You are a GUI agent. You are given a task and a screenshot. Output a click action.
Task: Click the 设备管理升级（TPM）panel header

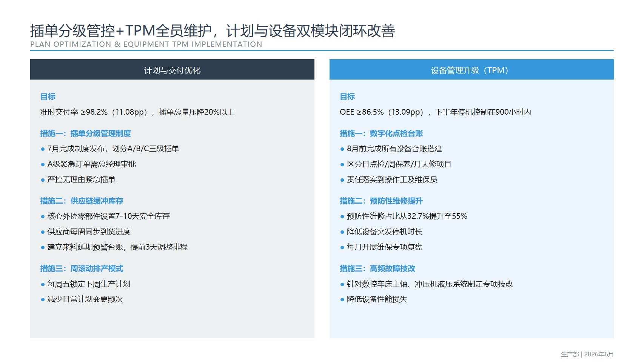(471, 70)
